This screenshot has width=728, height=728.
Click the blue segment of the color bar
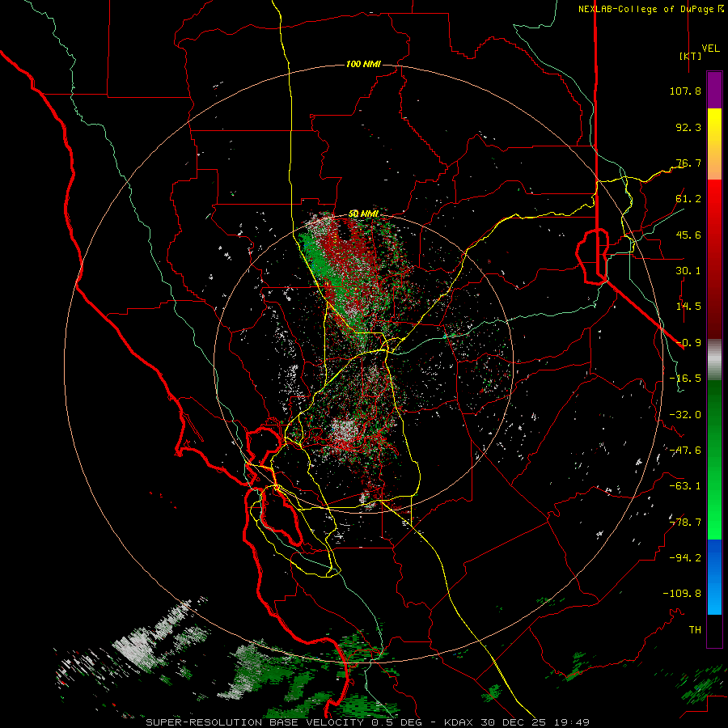point(714,577)
